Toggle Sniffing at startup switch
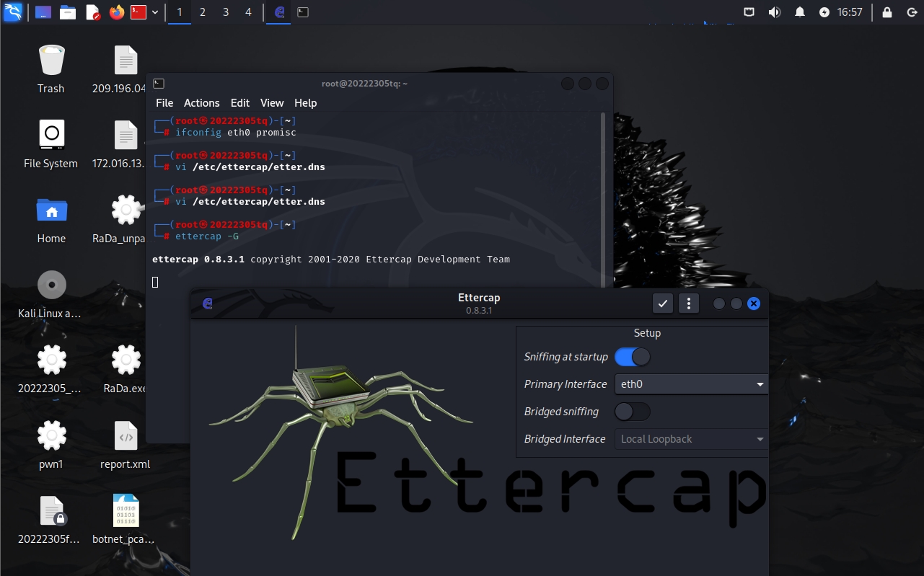Viewport: 924px width, 576px height. click(632, 357)
